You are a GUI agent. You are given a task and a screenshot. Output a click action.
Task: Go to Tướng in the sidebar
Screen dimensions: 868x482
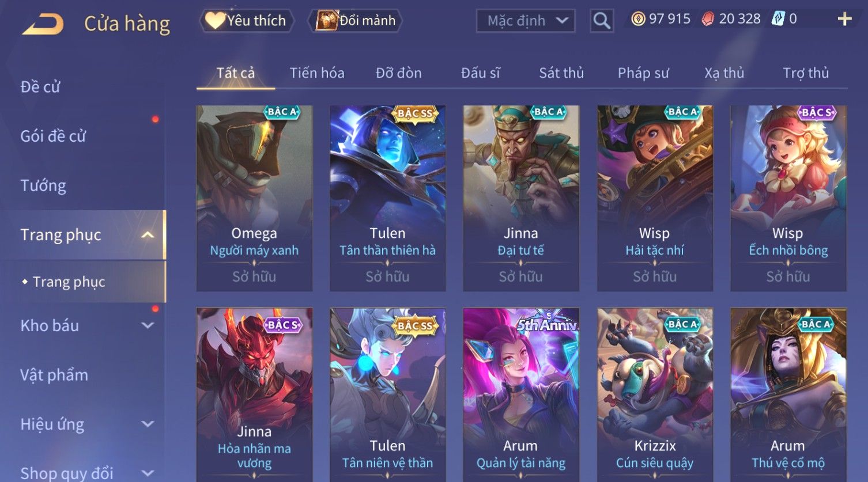[43, 185]
